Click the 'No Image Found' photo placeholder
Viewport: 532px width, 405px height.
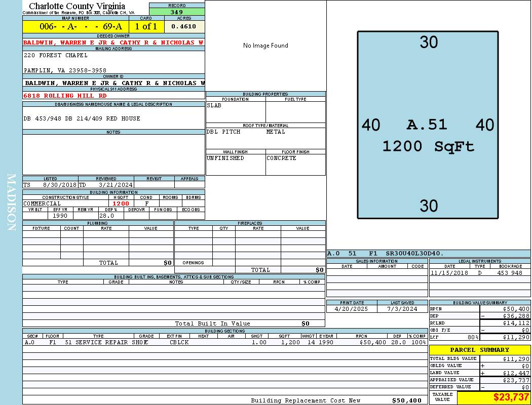tap(265, 46)
